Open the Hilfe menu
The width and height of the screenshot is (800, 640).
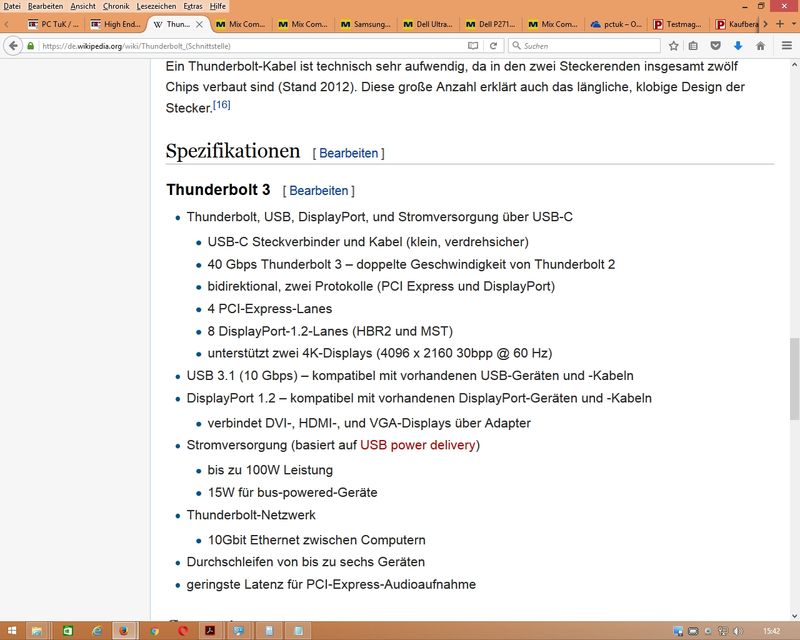(x=217, y=6)
